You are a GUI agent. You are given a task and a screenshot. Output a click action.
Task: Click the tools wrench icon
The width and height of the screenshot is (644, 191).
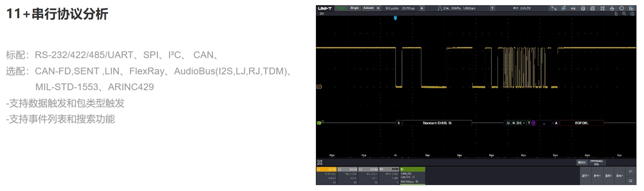320,162
